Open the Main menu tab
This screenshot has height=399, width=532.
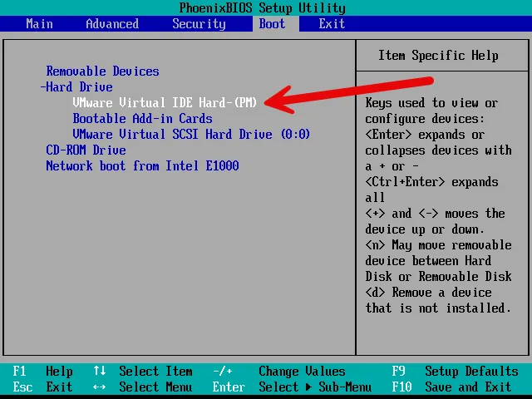(39, 24)
